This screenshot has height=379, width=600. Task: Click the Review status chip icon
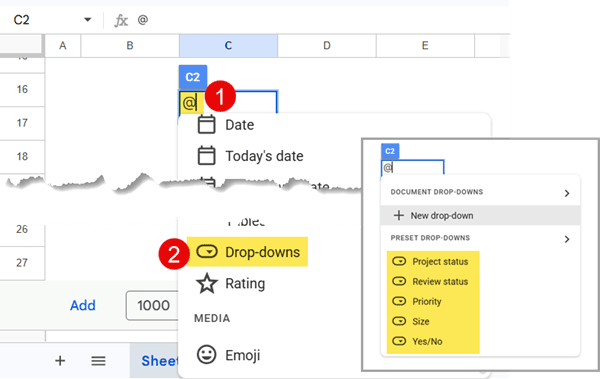point(399,281)
